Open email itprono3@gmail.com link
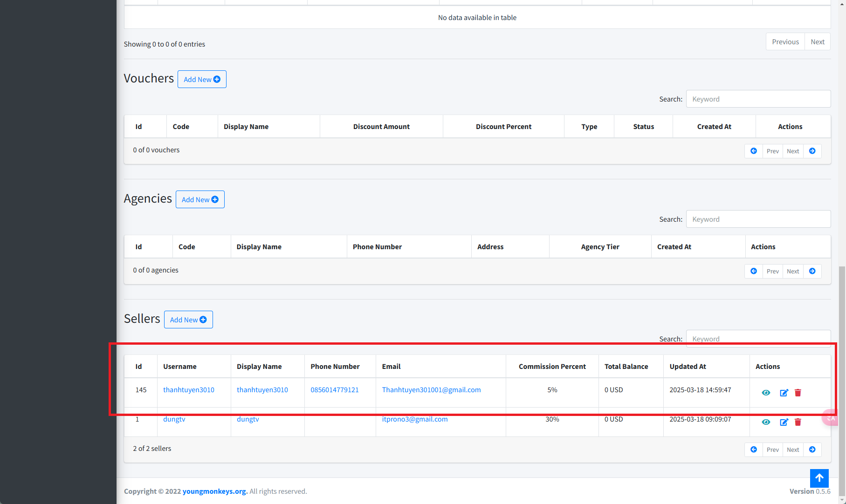846x504 pixels. pos(415,419)
